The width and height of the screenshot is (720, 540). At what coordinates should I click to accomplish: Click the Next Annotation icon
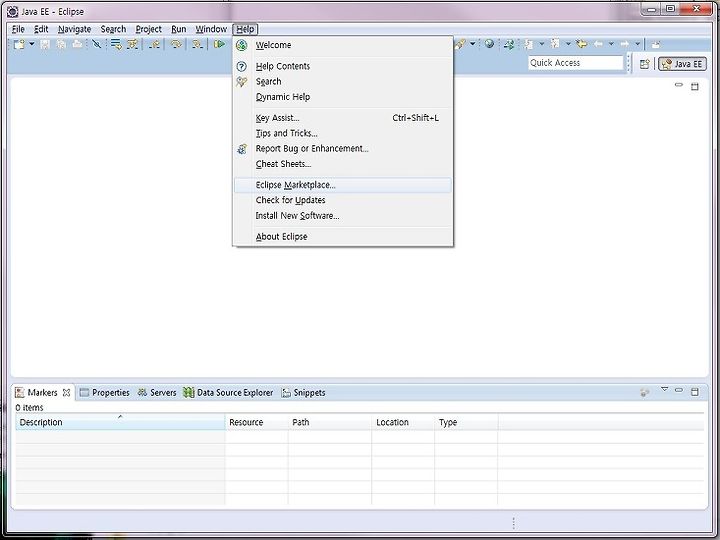[x=529, y=44]
